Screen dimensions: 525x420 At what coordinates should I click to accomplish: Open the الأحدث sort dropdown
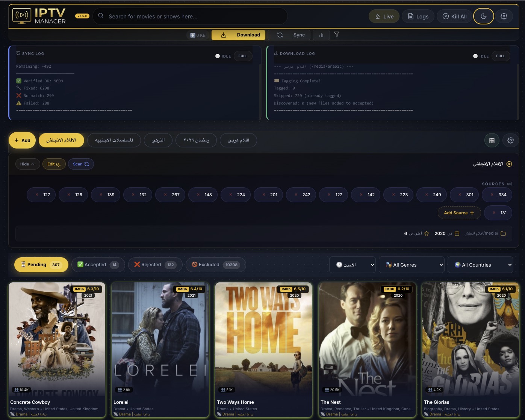(x=353, y=265)
